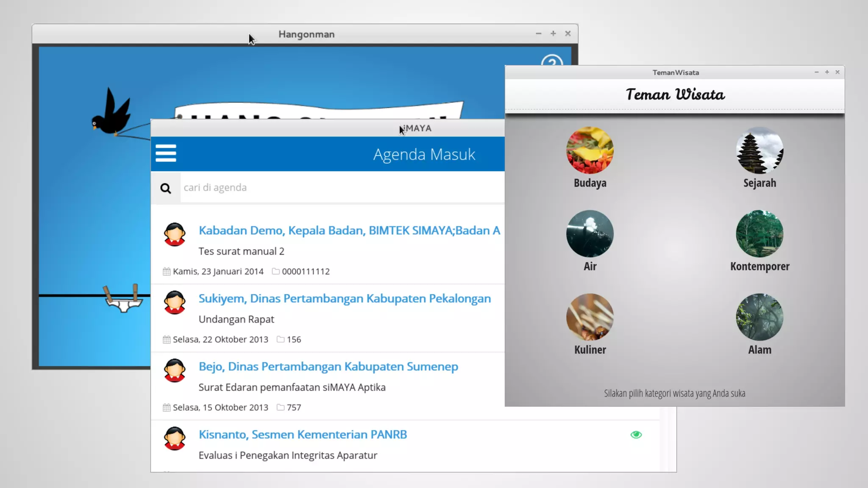The height and width of the screenshot is (488, 868).
Task: Click the green eye icon beside Kisnanto
Action: click(636, 435)
